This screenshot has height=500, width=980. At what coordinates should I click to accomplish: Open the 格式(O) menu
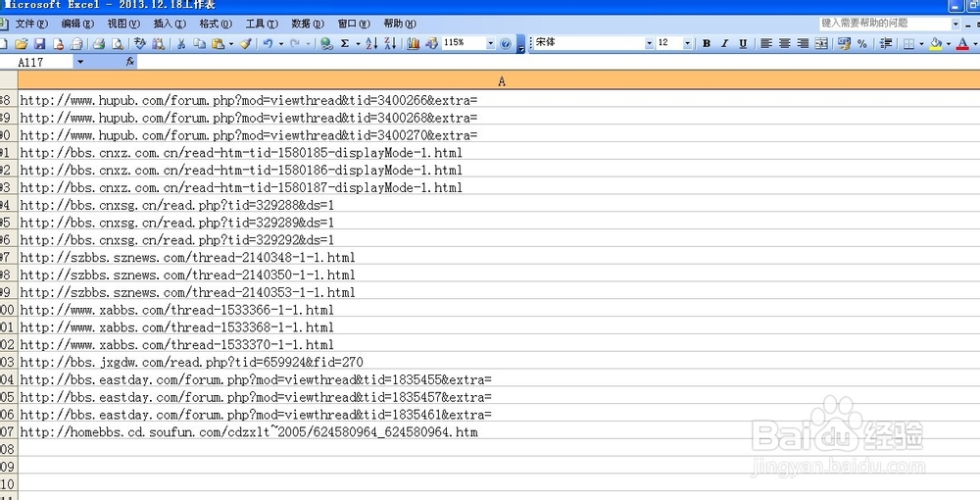pyautogui.click(x=216, y=24)
